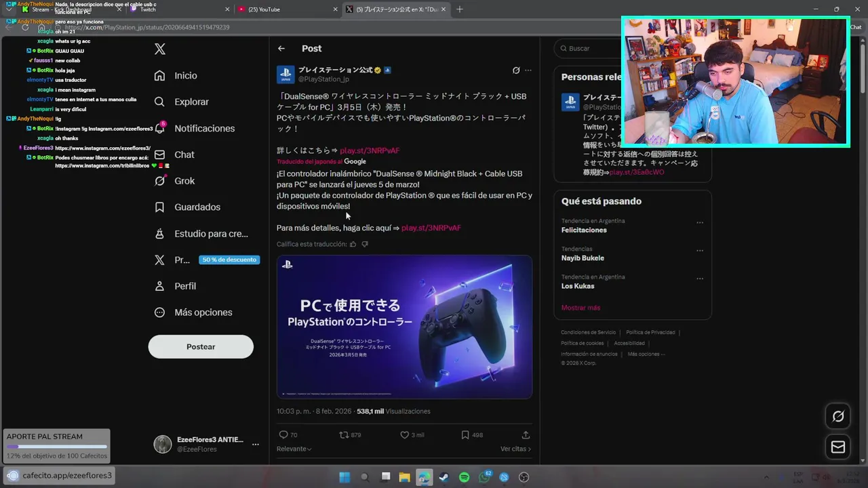Open options for Los Kukas trend
Viewport: 868px width, 488px height.
[x=700, y=278]
